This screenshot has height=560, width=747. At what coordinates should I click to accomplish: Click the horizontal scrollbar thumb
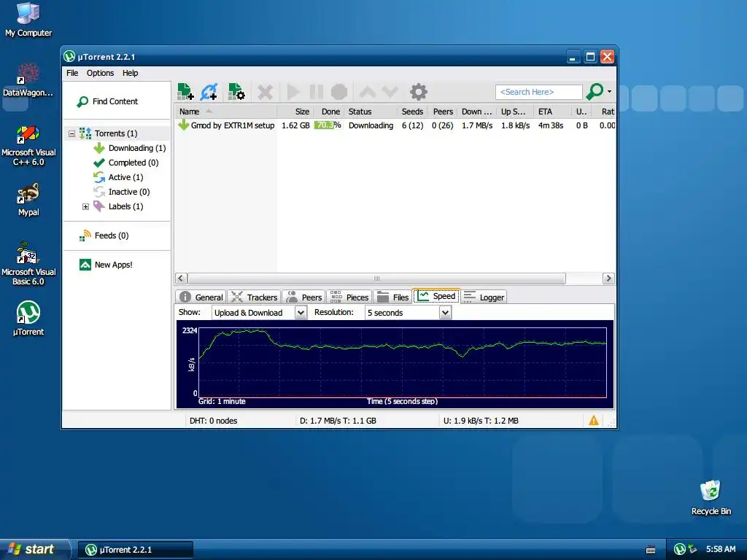tap(376, 278)
